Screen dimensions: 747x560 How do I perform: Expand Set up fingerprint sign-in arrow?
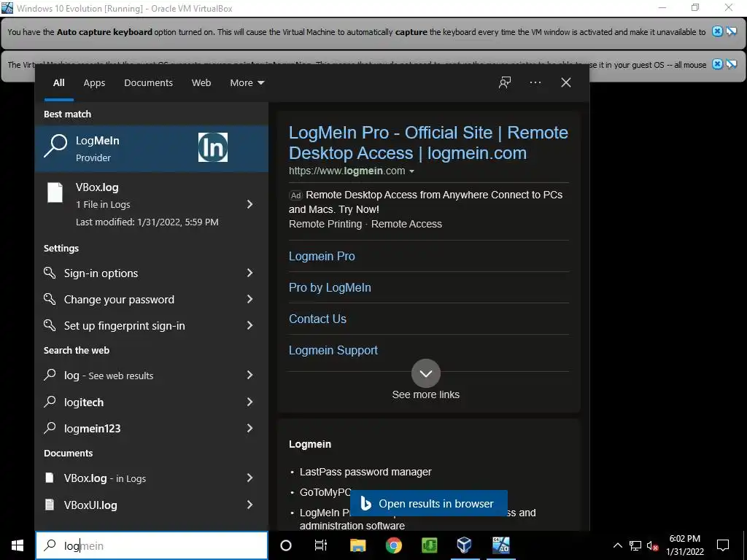pyautogui.click(x=249, y=325)
